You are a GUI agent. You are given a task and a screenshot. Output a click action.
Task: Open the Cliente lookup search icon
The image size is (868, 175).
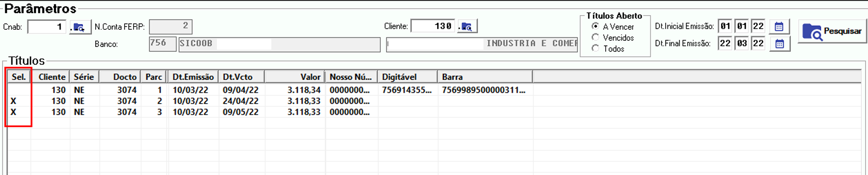[467, 26]
